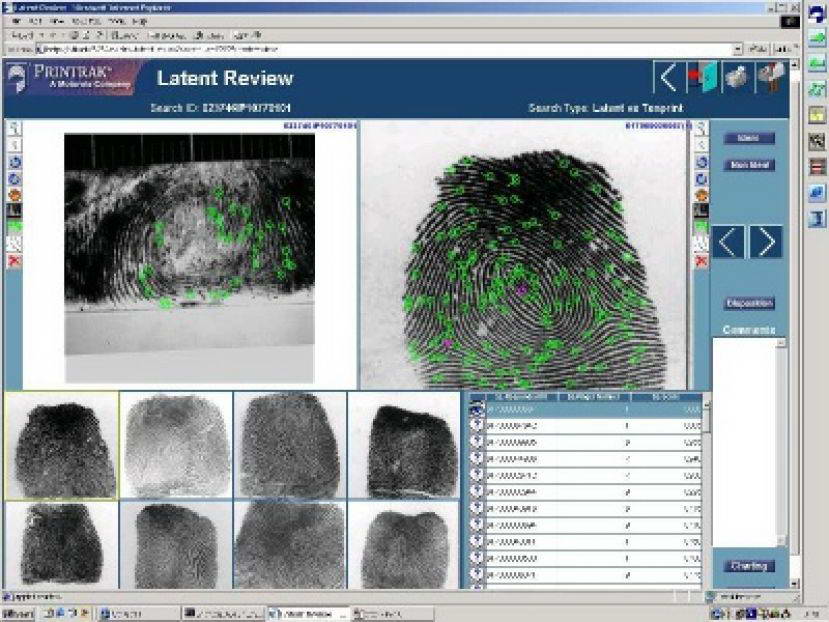Click the back arrow icon in Latent Review header
This screenshot has width=829, height=622.
[667, 78]
